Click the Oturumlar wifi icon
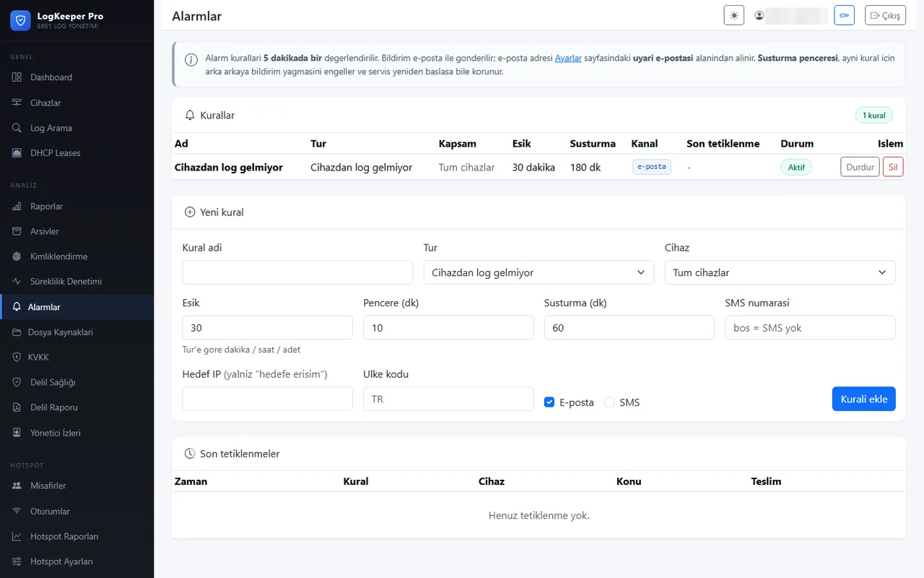The height and width of the screenshot is (578, 924). (x=17, y=512)
